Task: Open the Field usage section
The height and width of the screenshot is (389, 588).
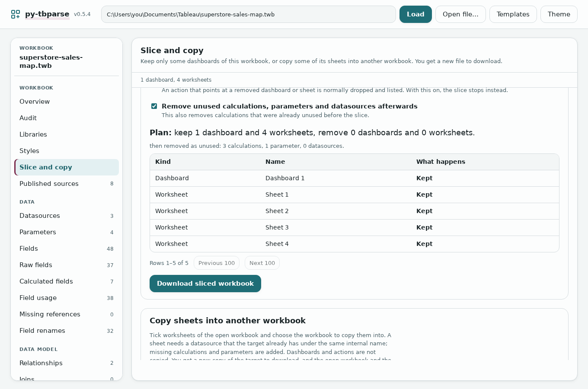Action: (x=67, y=298)
